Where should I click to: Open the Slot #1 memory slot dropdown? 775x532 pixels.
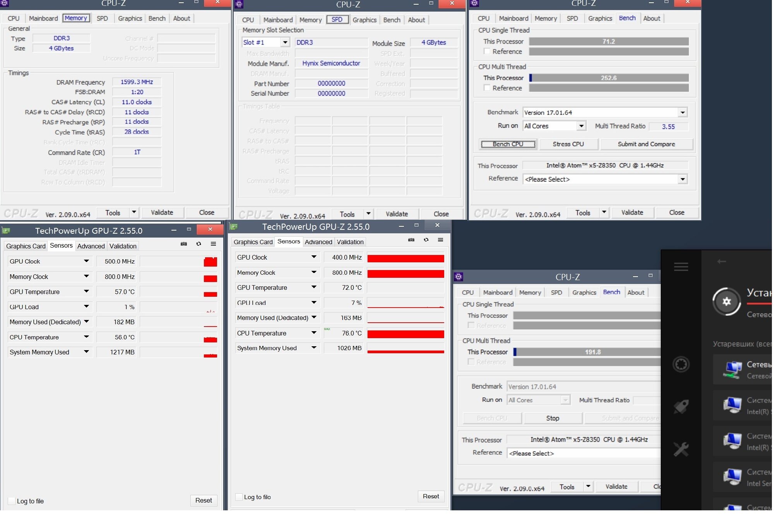(285, 43)
